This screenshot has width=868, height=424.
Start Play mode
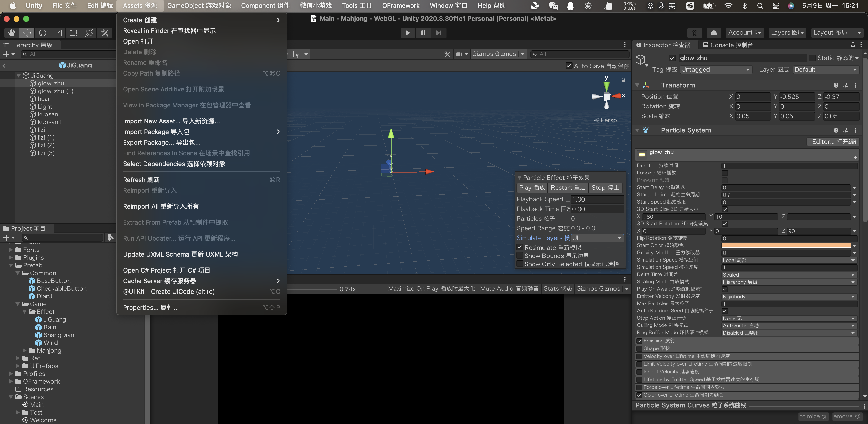coord(407,33)
